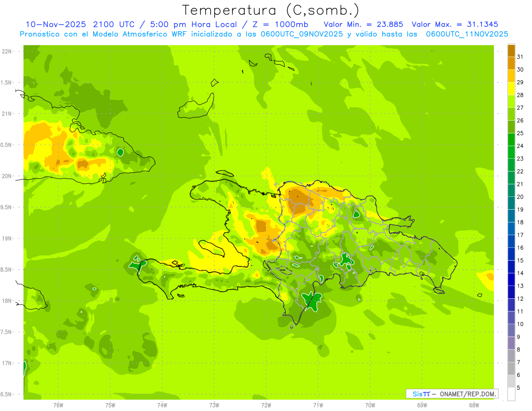
Task: Pick the green legend swatch between 24 and 25
Action: 511,139
